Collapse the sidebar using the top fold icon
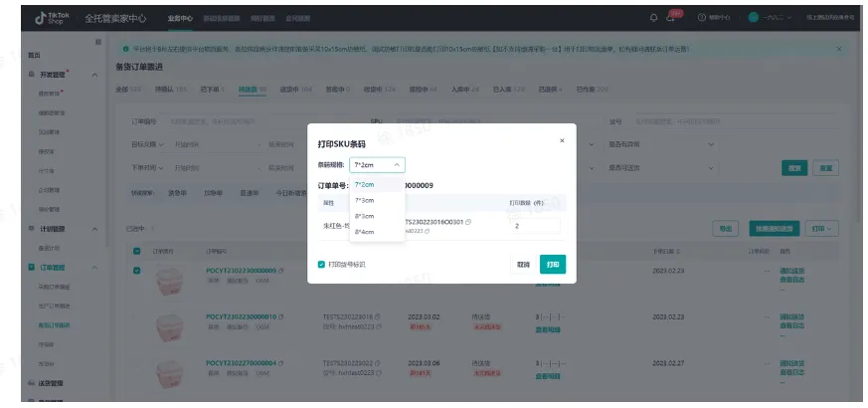This screenshot has width=868, height=408. click(x=98, y=42)
